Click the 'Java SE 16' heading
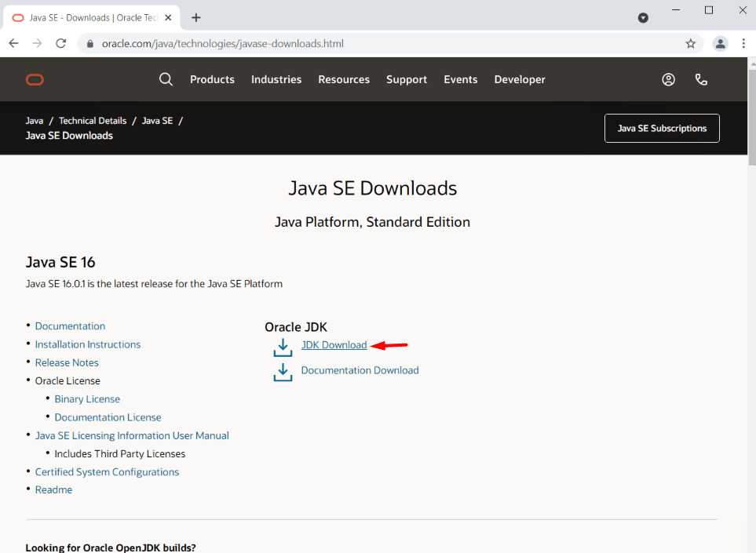The image size is (756, 553). tap(60, 262)
